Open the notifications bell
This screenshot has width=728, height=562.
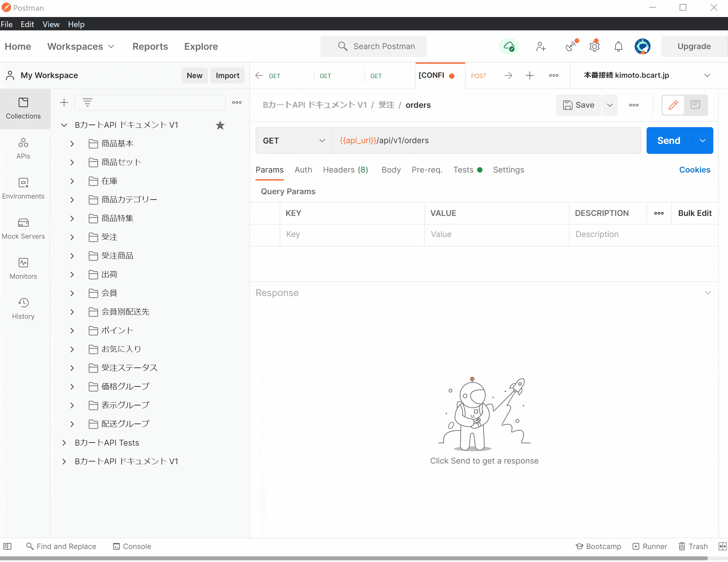click(618, 46)
